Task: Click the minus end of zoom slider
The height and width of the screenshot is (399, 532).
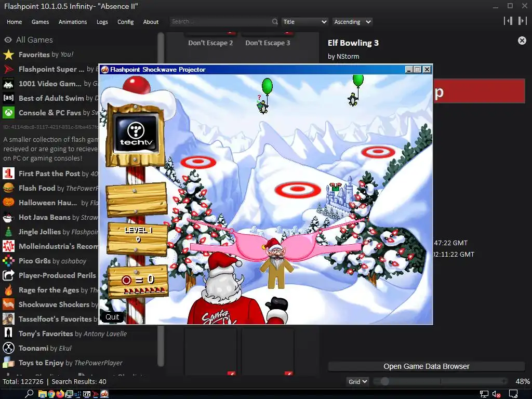Action: coord(376,381)
